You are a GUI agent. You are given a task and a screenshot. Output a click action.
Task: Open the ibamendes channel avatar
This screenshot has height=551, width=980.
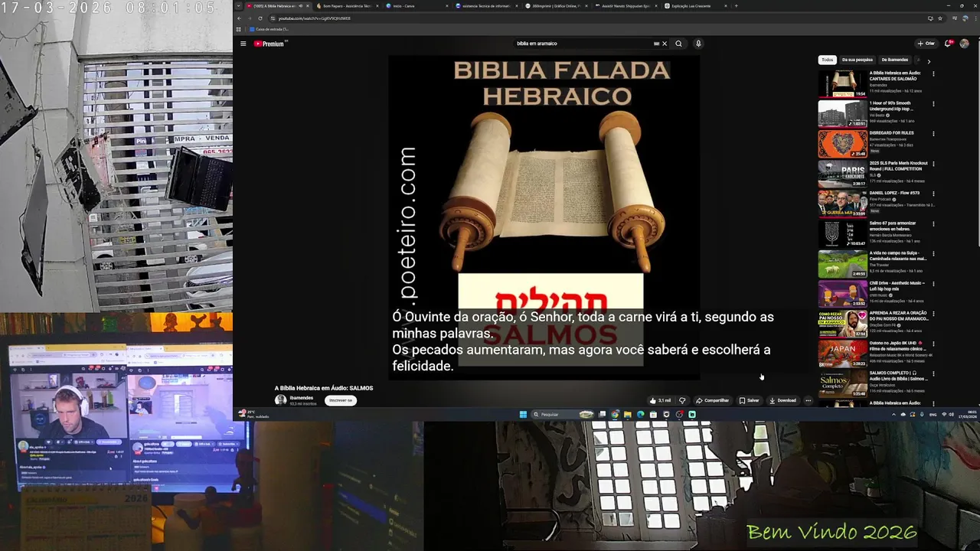pos(281,400)
